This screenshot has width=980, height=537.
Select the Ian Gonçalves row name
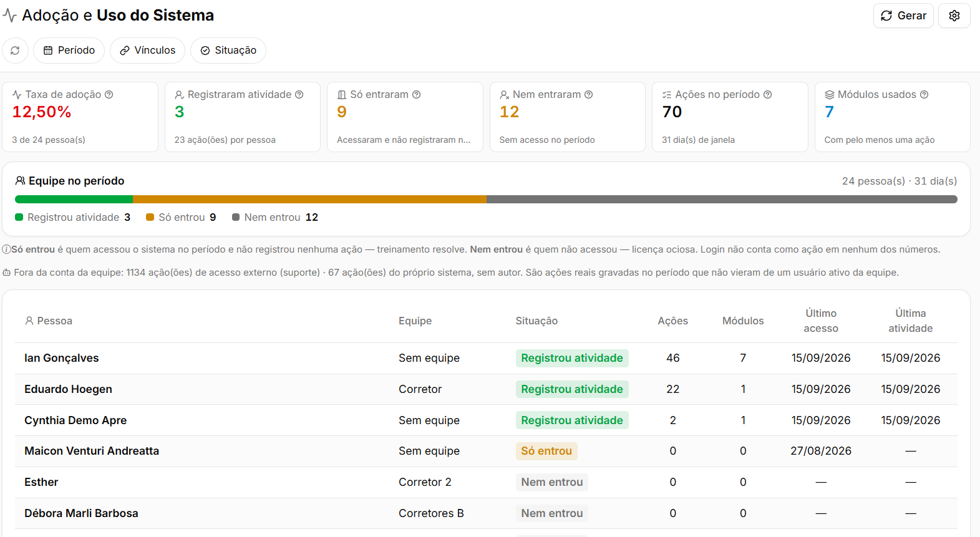coord(62,358)
